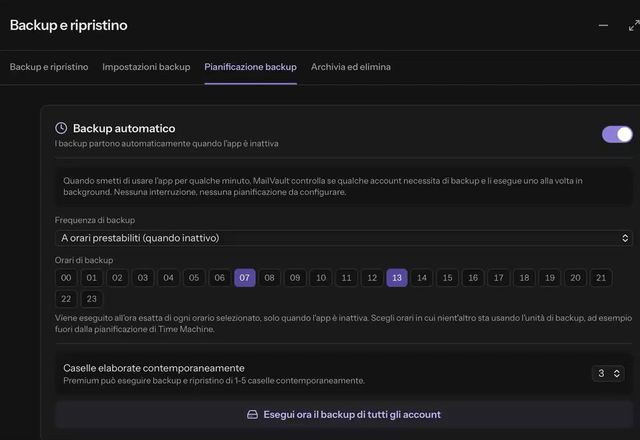The width and height of the screenshot is (640, 440).
Task: Enable backup hour 08
Action: [x=269, y=278]
